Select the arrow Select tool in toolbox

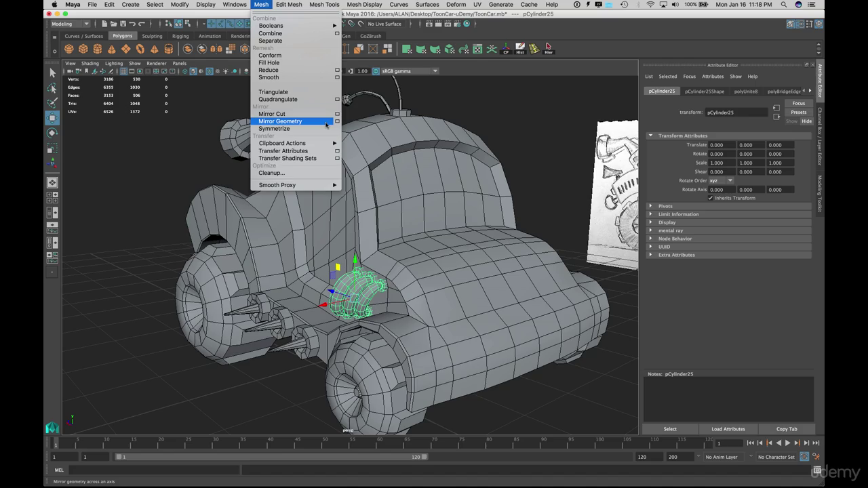pyautogui.click(x=52, y=73)
